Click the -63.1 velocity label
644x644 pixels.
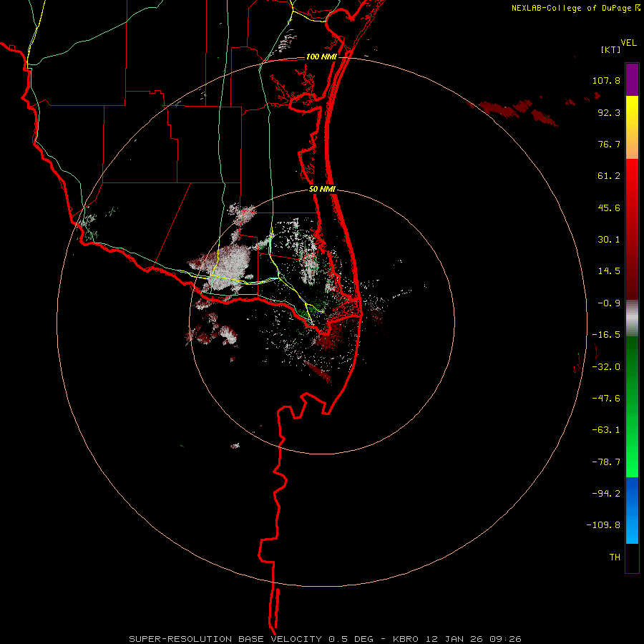tap(606, 430)
